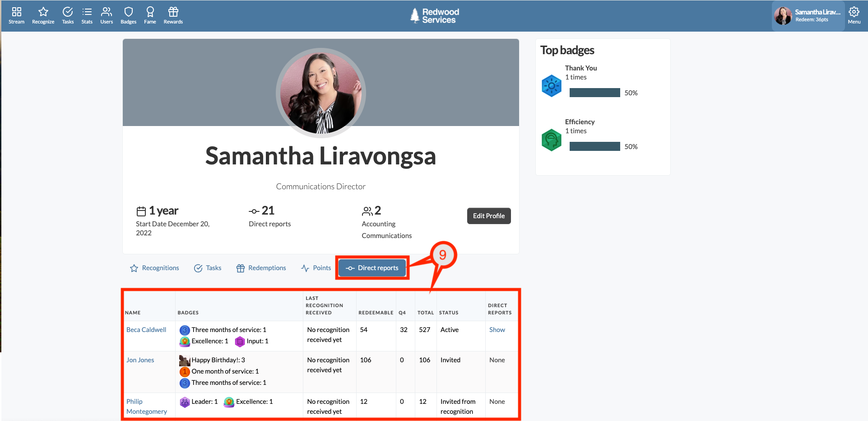
Task: Click Beca's Excellence badge icon
Action: [185, 341]
